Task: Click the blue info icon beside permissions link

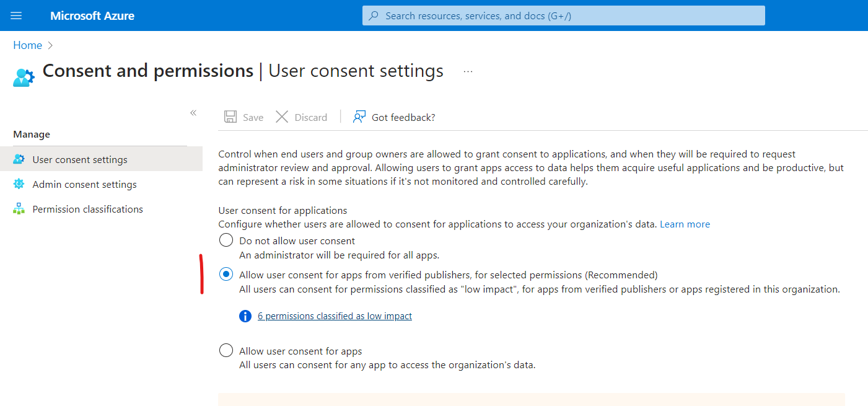Action: (x=245, y=316)
